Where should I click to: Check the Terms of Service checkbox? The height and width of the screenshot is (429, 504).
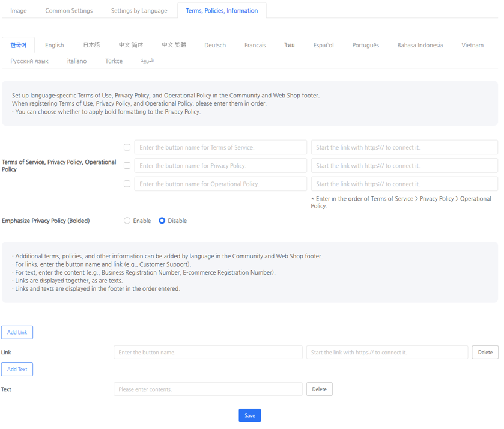[127, 147]
